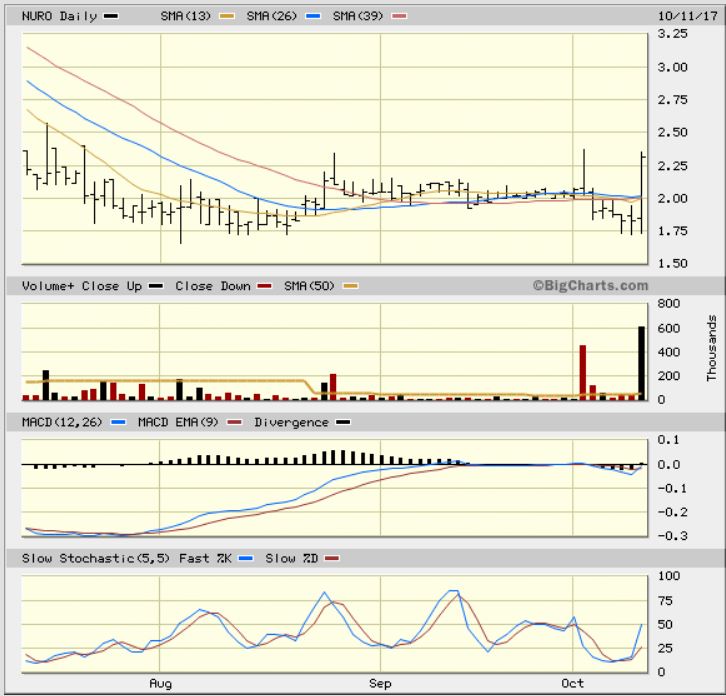Image resolution: width=726 pixels, height=696 pixels.
Task: Click the MACD EMA(9) legend label
Action: (x=178, y=422)
